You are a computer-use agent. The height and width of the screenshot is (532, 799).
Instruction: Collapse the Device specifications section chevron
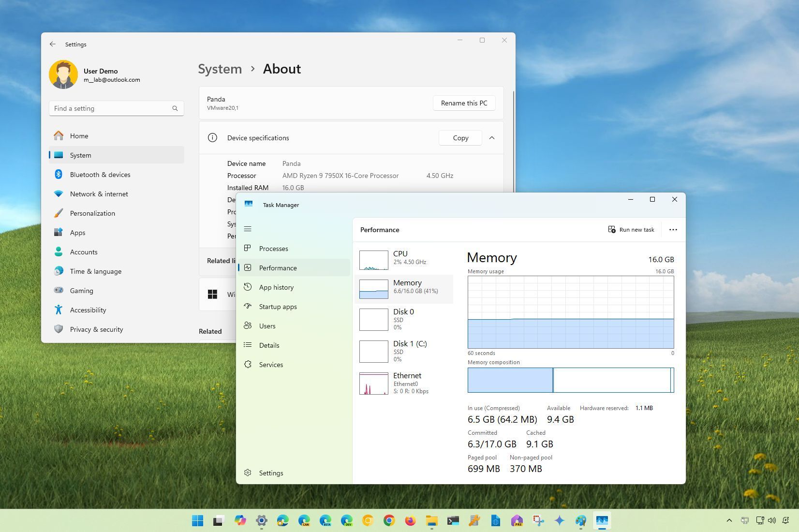[x=492, y=138]
